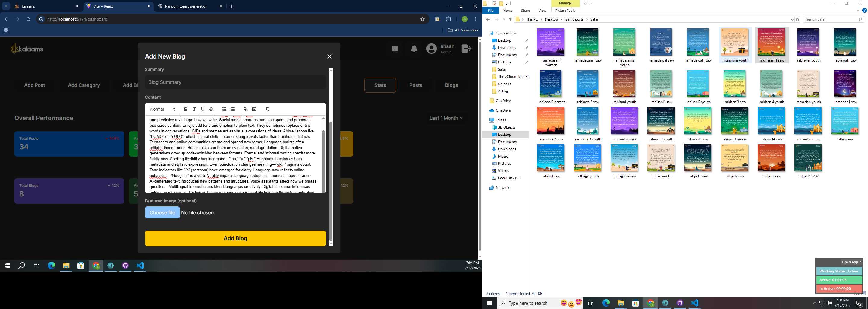Image resolution: width=868 pixels, height=309 pixels.
Task: Switch to the Blogs tab
Action: coord(451,85)
